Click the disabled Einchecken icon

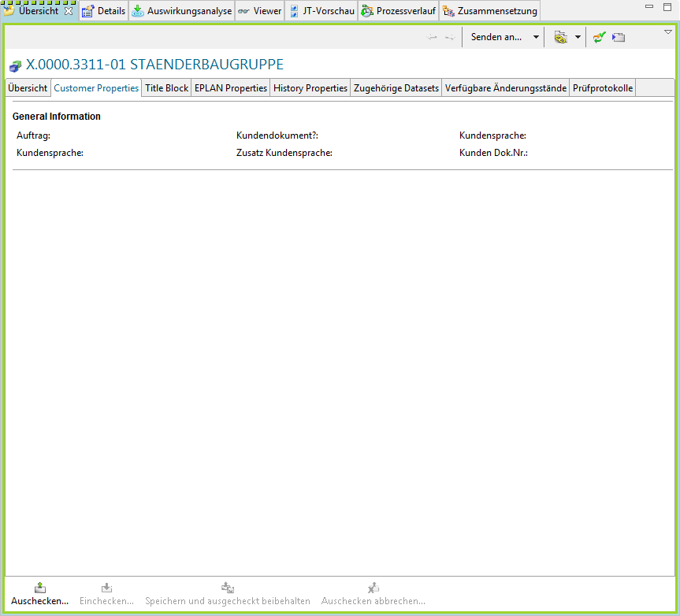[106, 588]
